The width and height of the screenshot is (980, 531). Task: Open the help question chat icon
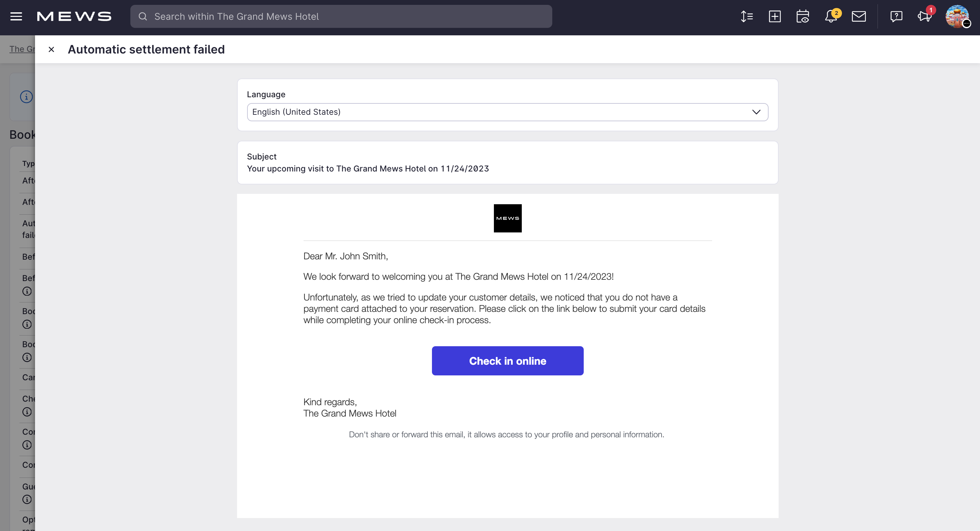(896, 16)
